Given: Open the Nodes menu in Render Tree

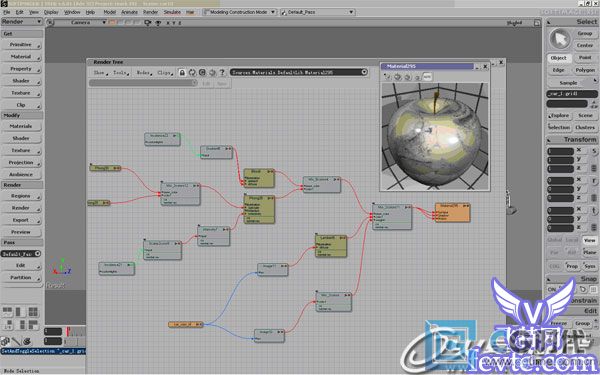Looking at the screenshot, I should click(x=144, y=72).
